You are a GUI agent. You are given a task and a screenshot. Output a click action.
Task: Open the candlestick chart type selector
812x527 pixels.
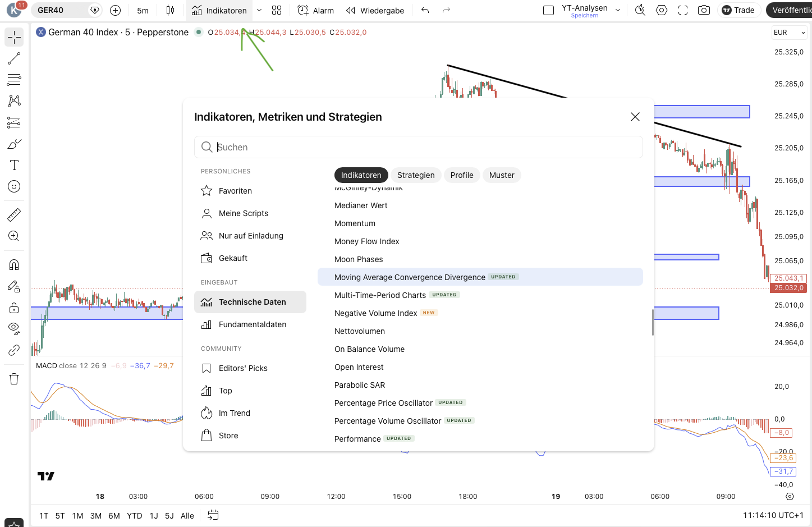point(170,10)
